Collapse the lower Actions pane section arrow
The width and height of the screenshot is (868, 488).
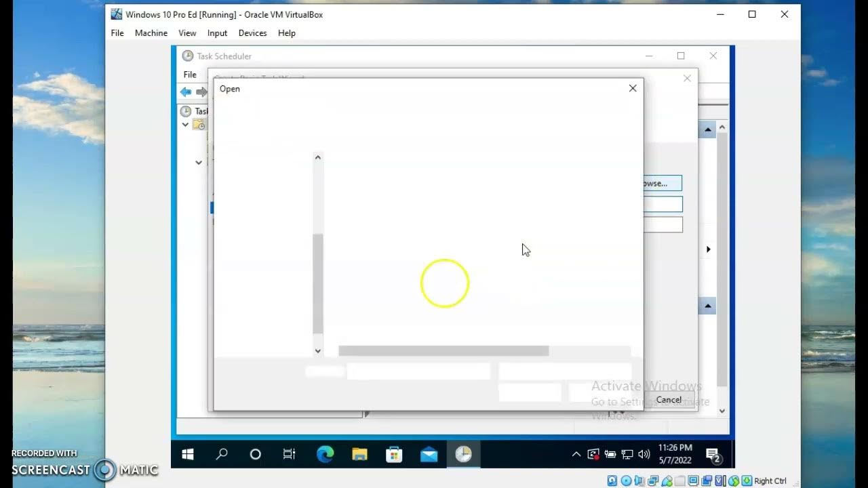[707, 306]
